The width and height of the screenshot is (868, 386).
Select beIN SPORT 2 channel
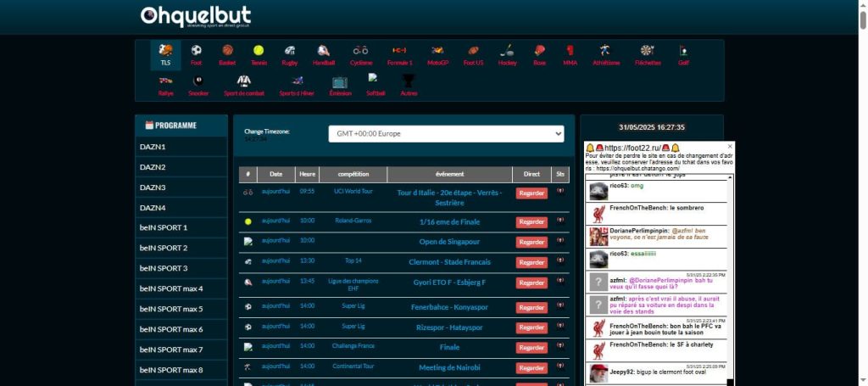click(181, 248)
